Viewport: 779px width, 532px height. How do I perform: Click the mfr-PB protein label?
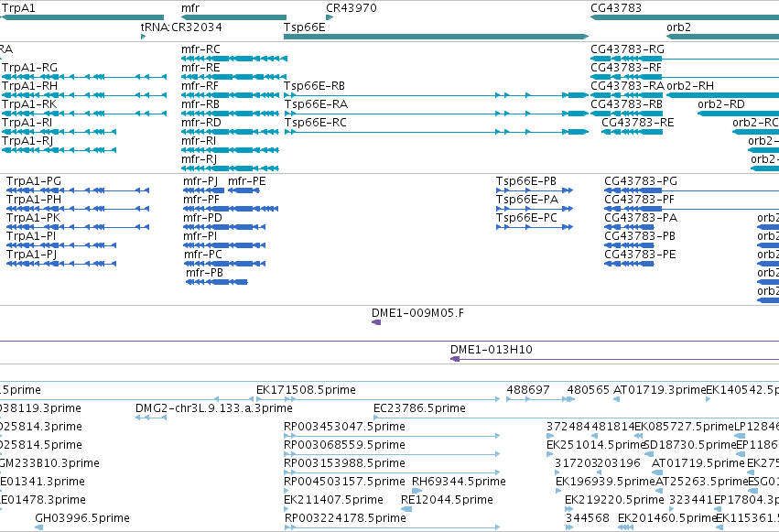coord(205,273)
